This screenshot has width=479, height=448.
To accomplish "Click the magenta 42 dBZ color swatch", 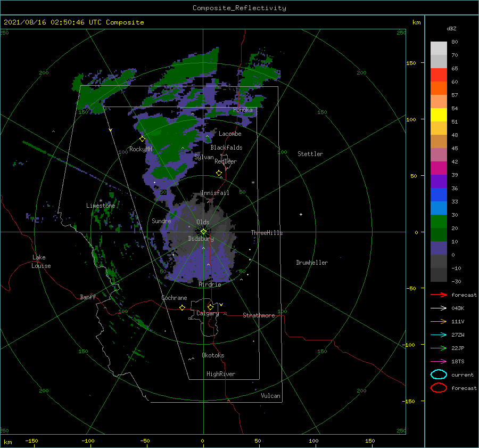I will tap(439, 168).
